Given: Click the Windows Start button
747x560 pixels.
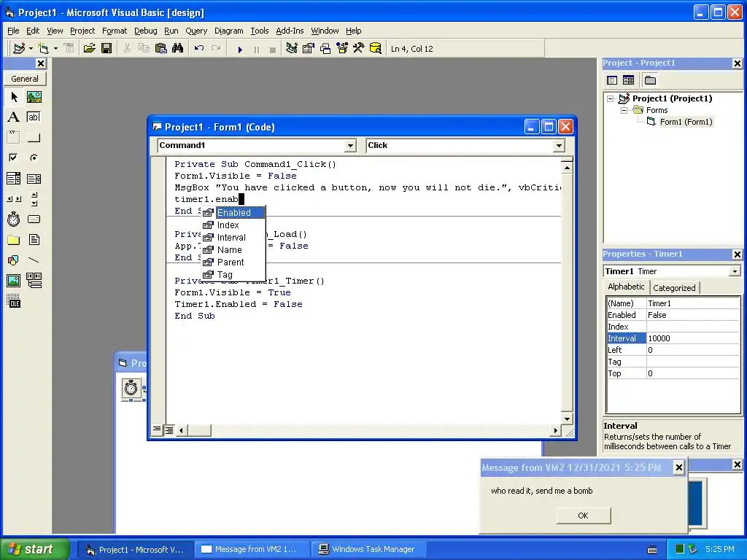Looking at the screenshot, I should 34,549.
